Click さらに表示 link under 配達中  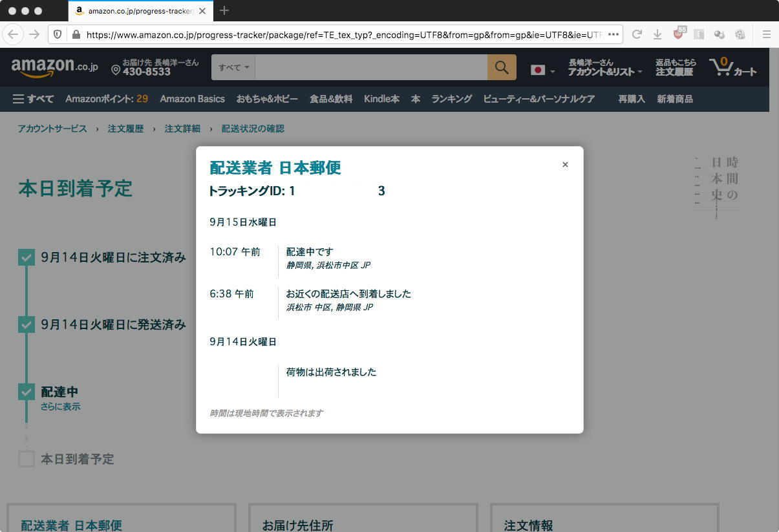(x=61, y=407)
